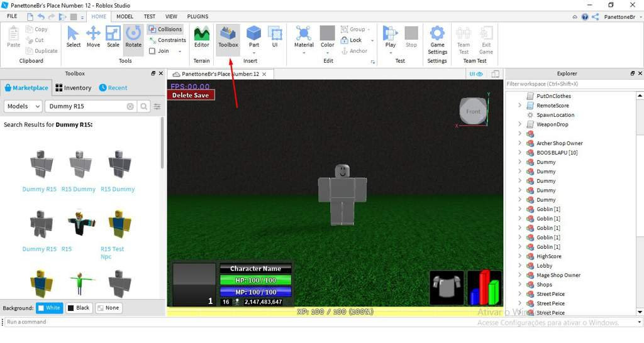644x343 pixels.
Task: Switch to the TEST ribbon tab
Action: [150, 16]
